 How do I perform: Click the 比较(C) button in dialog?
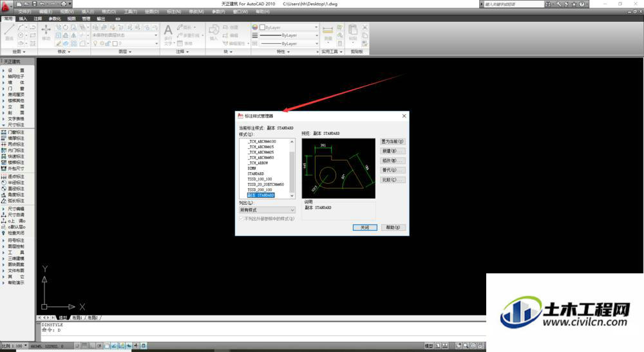tap(392, 180)
